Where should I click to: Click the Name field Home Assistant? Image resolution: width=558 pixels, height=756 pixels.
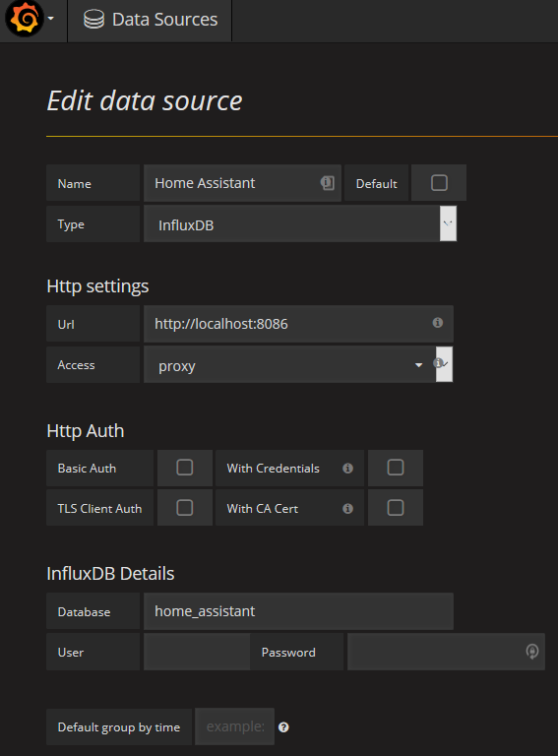[x=242, y=183]
